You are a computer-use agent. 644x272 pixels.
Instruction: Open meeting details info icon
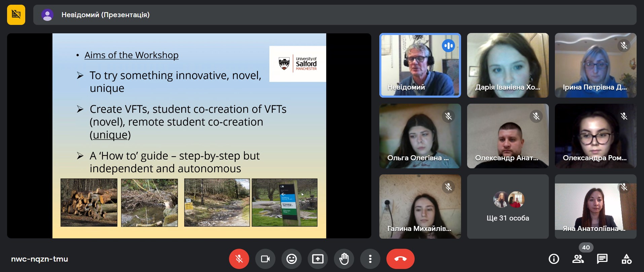tap(554, 259)
